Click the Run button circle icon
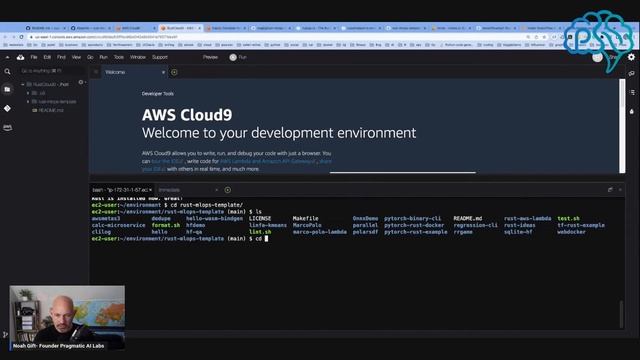This screenshot has width=640, height=360. click(x=233, y=58)
